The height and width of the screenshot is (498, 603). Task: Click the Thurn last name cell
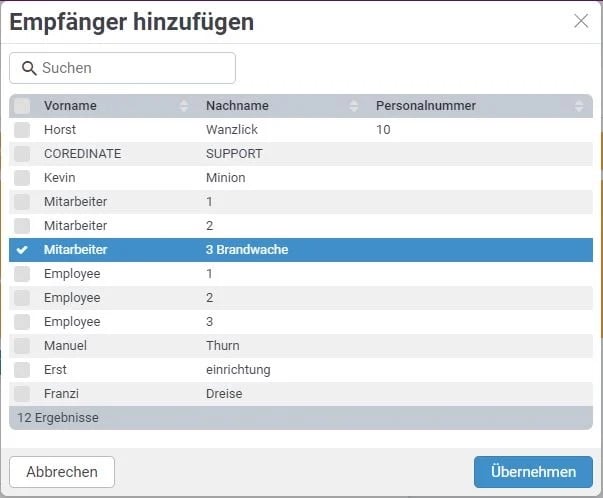pos(223,346)
